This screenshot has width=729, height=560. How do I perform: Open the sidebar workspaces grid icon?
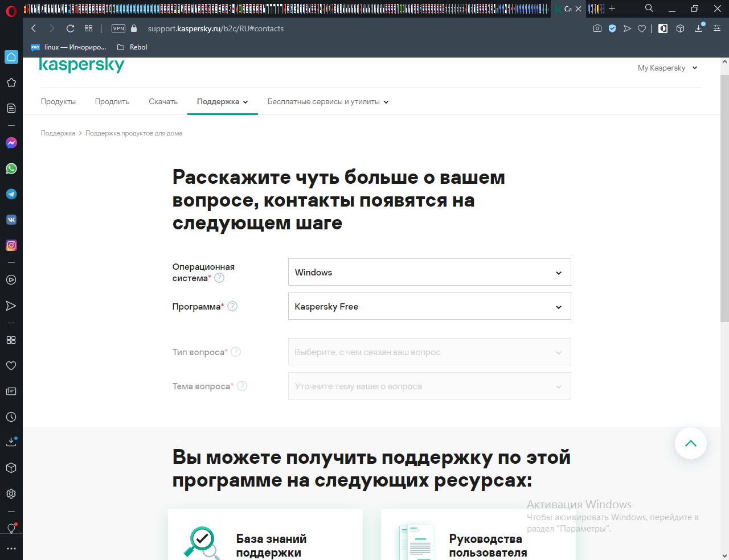(x=11, y=340)
